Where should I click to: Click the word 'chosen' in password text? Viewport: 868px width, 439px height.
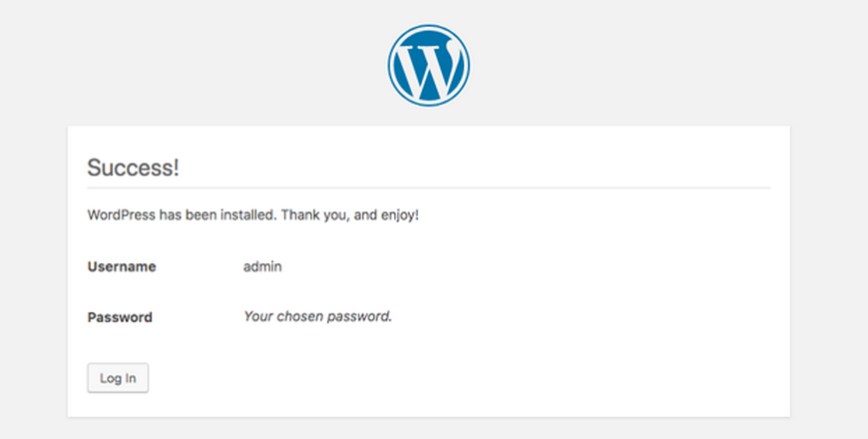coord(299,316)
